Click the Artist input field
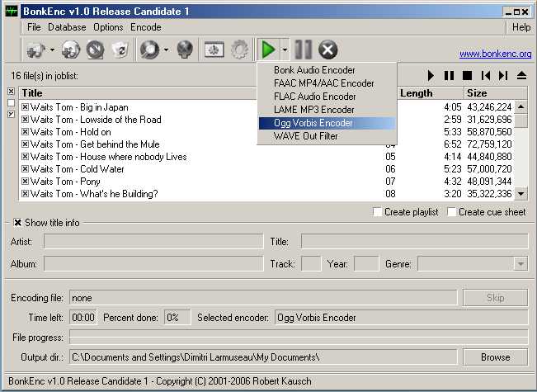Viewport: 537px width, 392px height. pos(153,242)
